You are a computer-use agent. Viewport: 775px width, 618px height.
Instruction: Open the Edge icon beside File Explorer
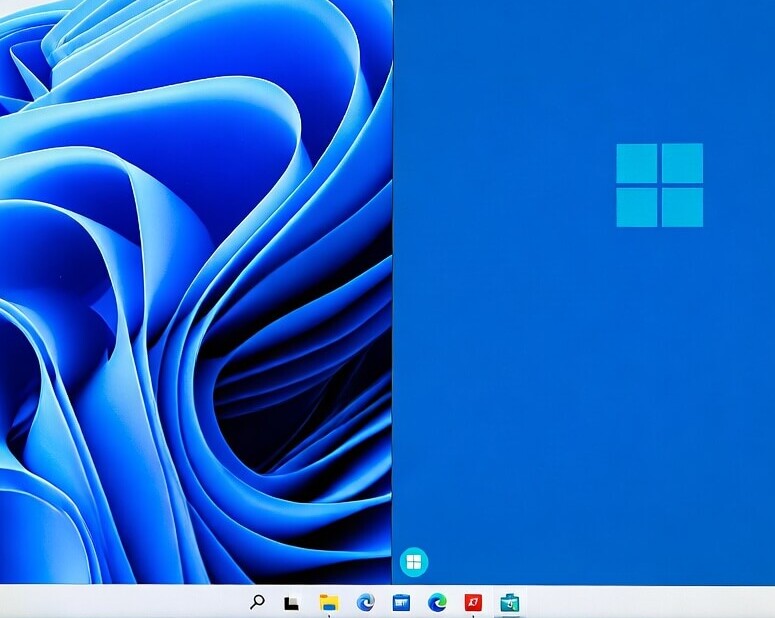click(x=365, y=602)
